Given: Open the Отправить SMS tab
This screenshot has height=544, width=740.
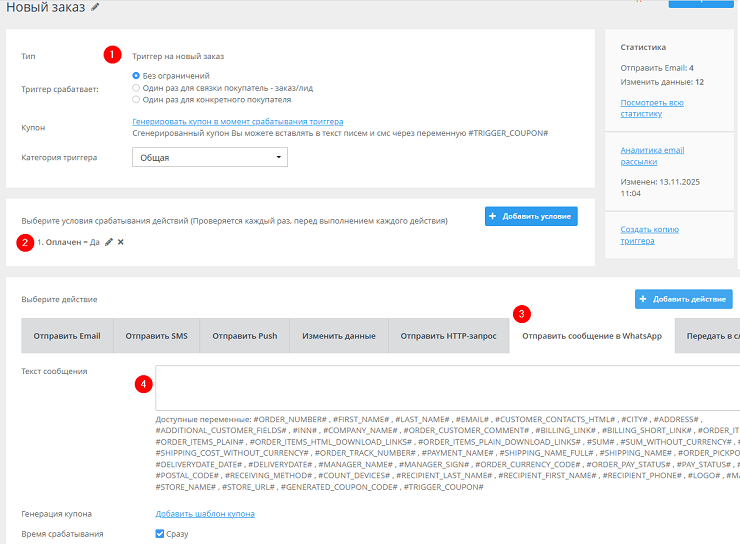Looking at the screenshot, I should point(156,337).
